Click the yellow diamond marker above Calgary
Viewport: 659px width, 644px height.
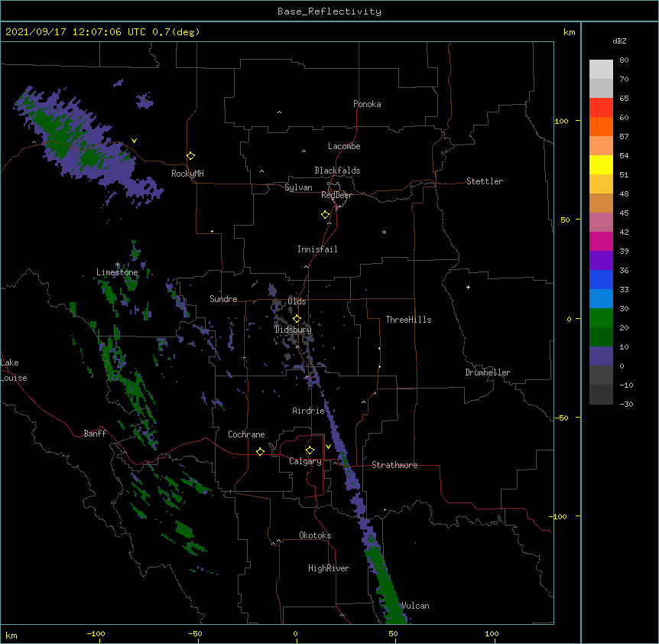pyautogui.click(x=310, y=450)
